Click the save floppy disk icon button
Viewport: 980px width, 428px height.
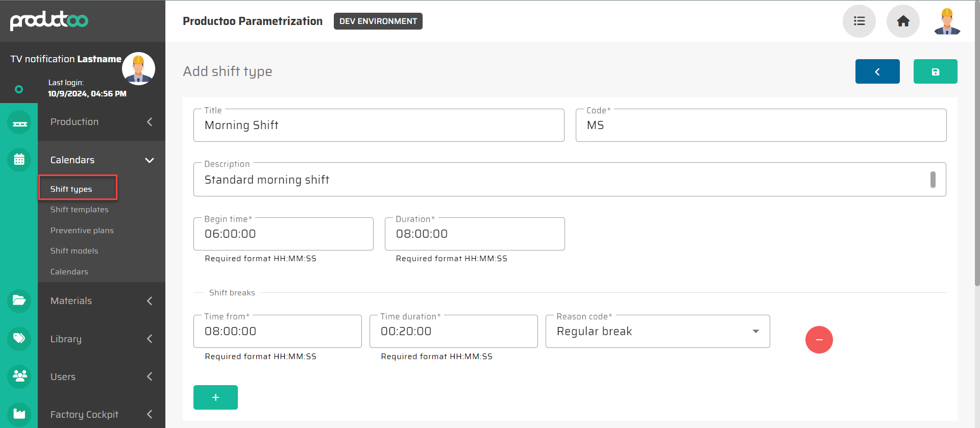tap(935, 71)
